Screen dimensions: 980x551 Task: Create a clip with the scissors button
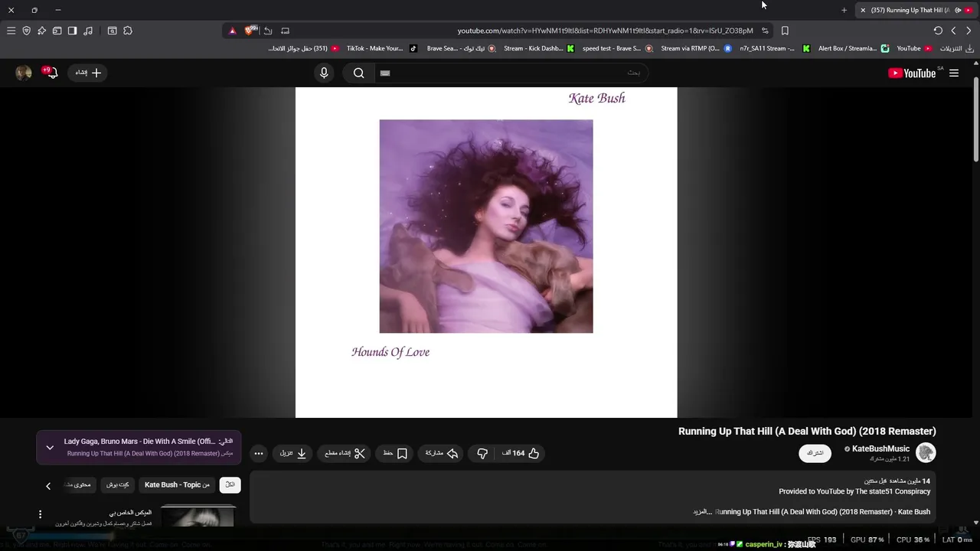click(345, 453)
